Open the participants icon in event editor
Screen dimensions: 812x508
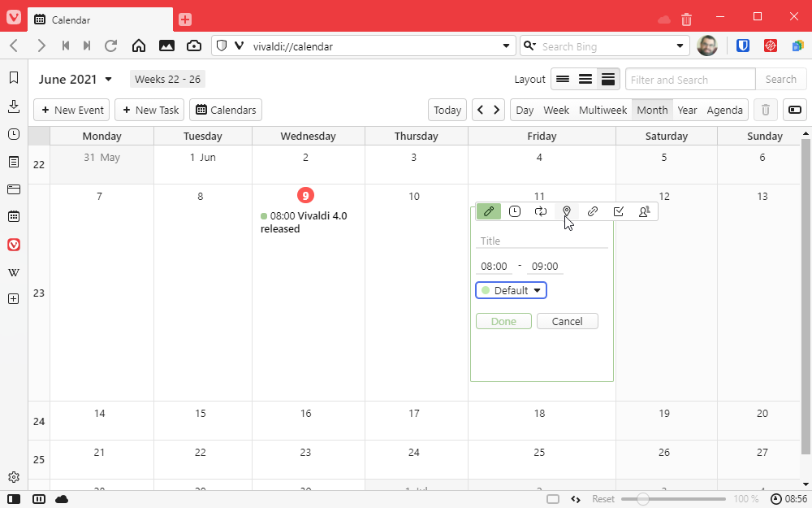click(x=644, y=211)
